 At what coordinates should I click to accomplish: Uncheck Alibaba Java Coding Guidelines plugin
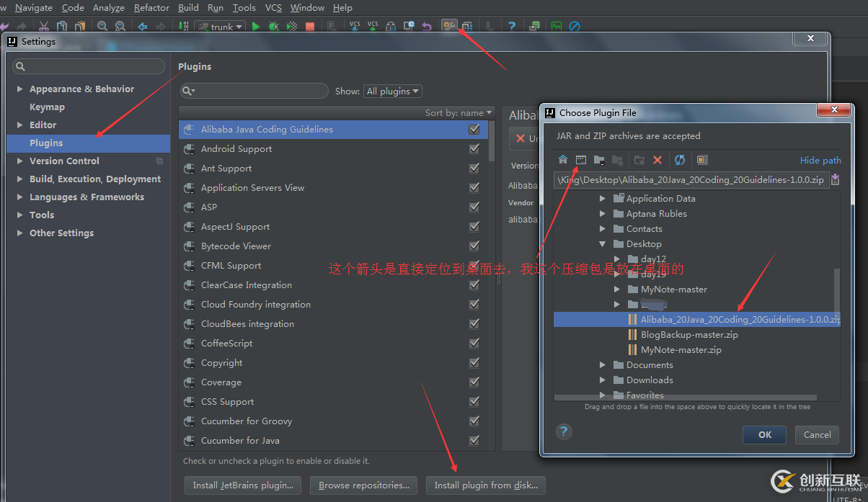point(474,130)
